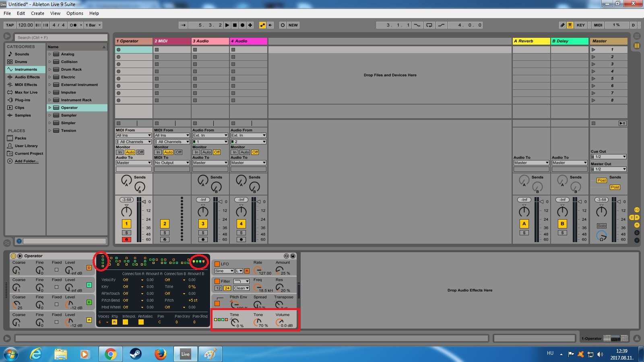Screen dimensions: 644x362
Task: Enable the LFO switch
Action: tap(217, 264)
